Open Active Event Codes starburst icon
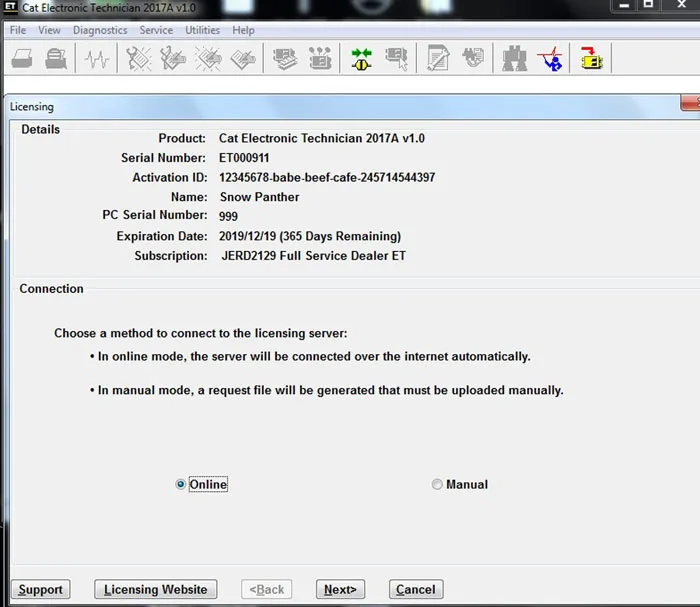This screenshot has height=607, width=700. (x=208, y=58)
